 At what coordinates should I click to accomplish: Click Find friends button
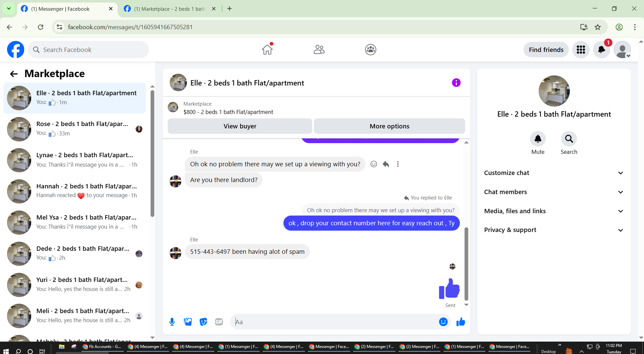tap(546, 50)
